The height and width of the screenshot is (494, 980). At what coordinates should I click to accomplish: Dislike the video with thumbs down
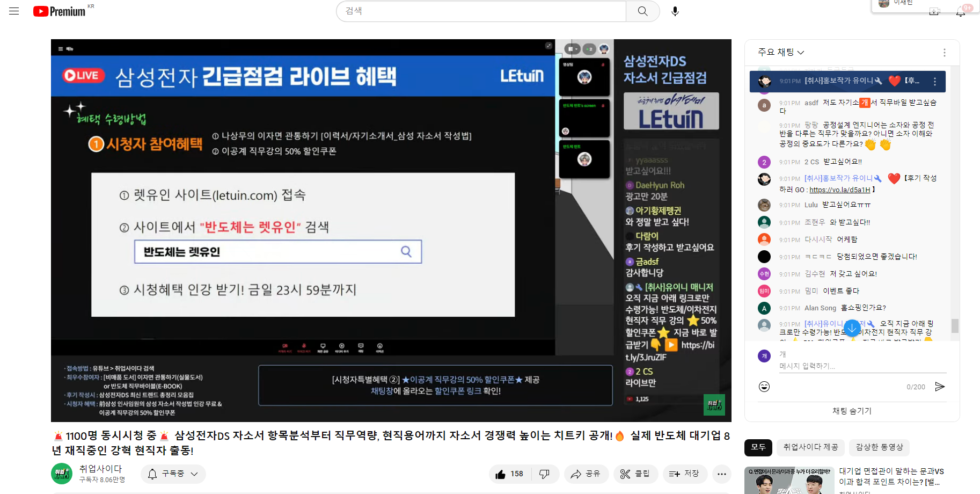coord(544,474)
